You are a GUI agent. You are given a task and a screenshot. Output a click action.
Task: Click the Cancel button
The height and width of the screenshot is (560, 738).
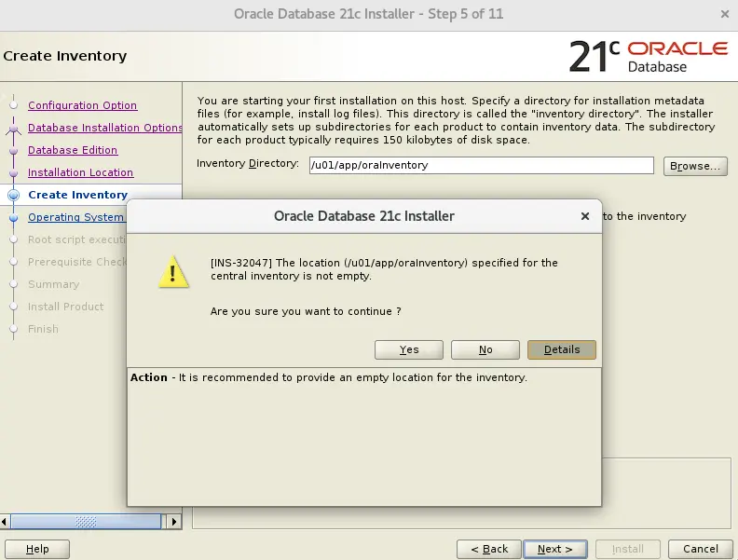701,549
